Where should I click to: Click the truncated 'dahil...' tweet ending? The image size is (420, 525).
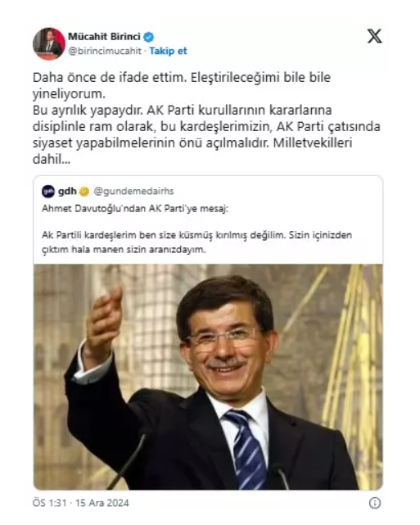tap(52, 160)
